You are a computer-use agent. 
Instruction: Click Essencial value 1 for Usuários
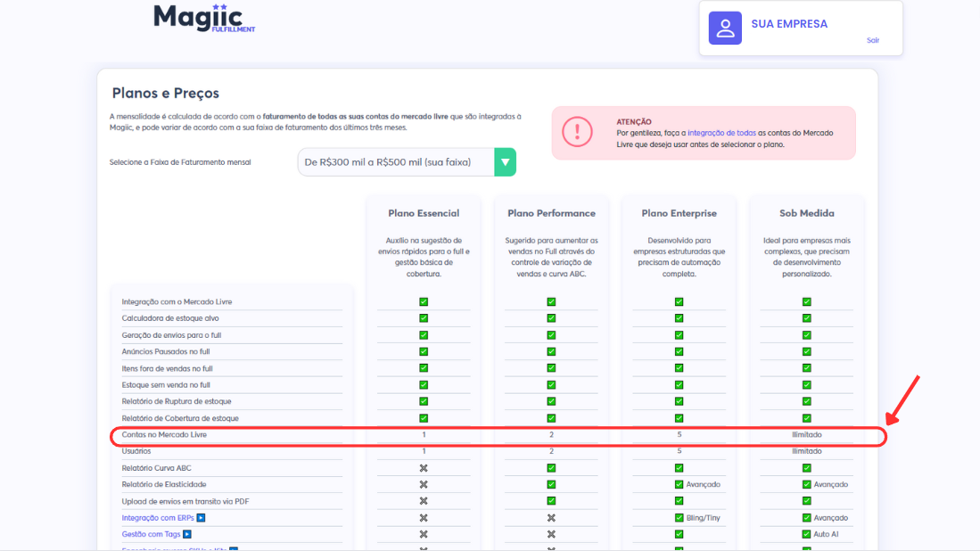coord(424,451)
